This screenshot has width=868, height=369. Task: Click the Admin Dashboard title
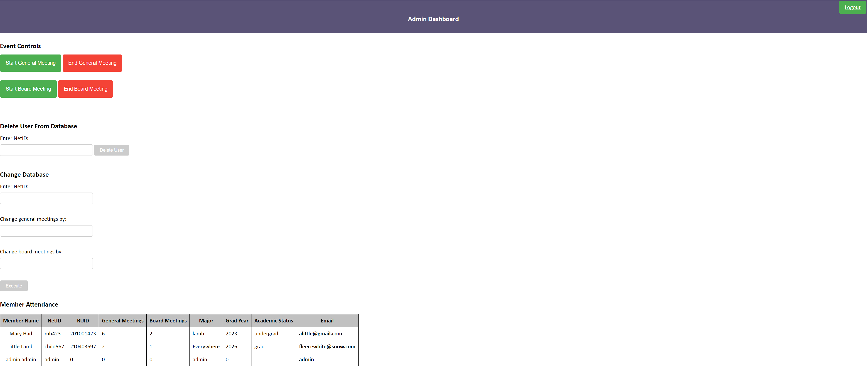coord(433,19)
